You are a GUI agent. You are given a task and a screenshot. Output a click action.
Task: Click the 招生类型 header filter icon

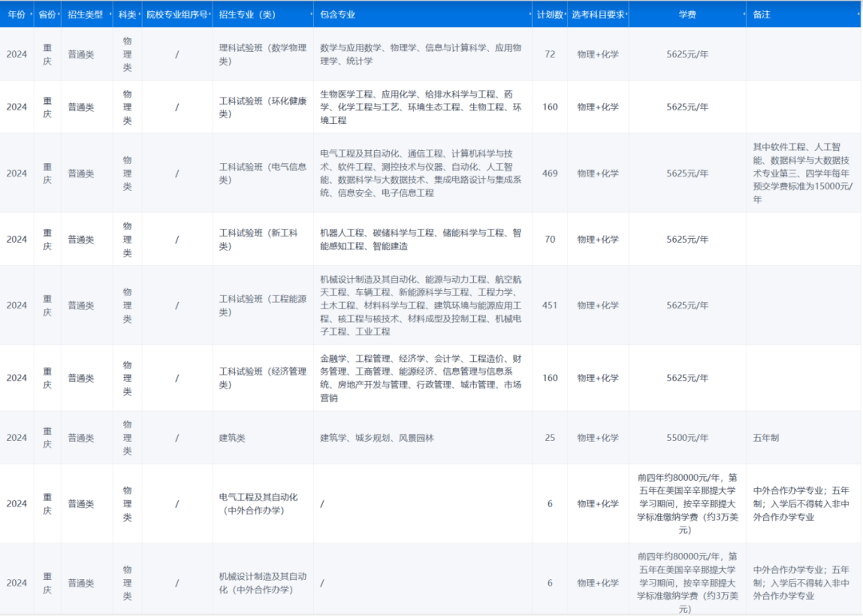coord(109,13)
